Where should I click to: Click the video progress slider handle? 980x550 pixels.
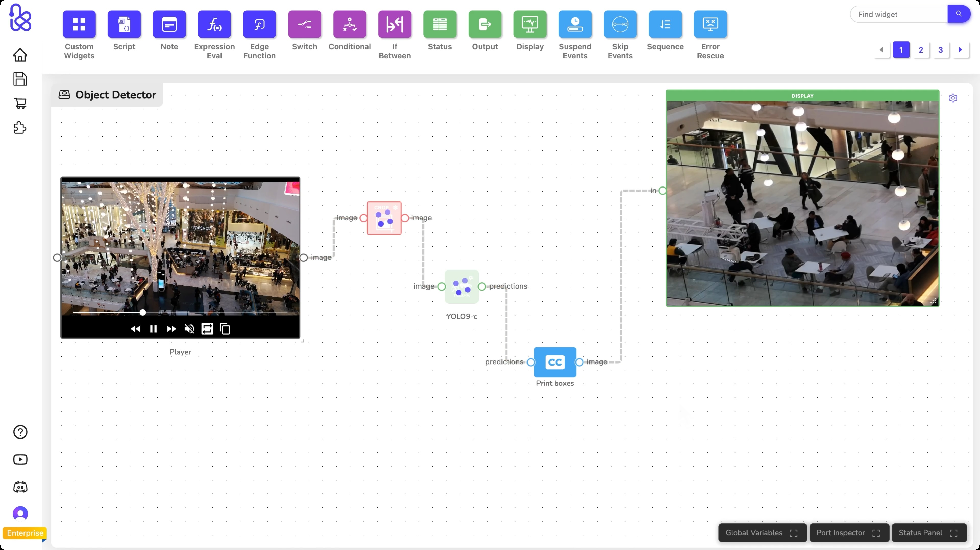point(143,313)
